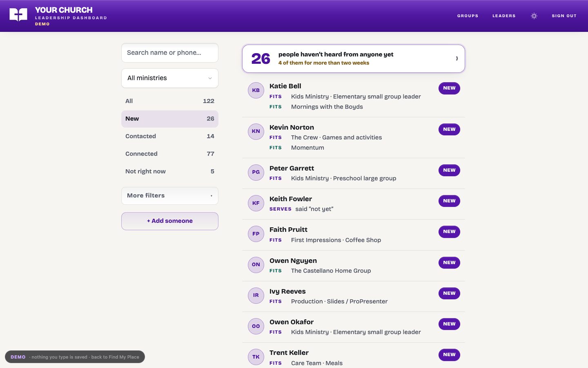Open Owen Okafor's name
The width and height of the screenshot is (588, 368).
click(x=292, y=322)
